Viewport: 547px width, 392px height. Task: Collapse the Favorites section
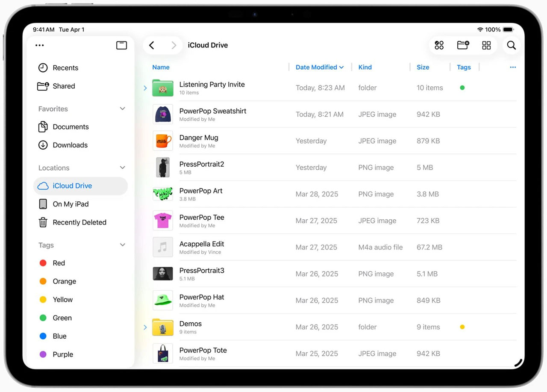click(122, 109)
